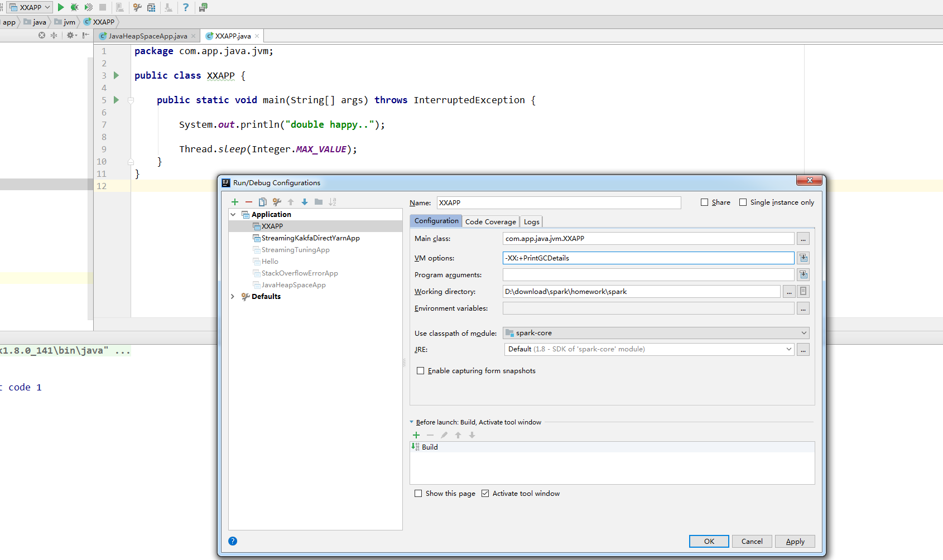
Task: Click run gutter arrow beside main method
Action: (116, 100)
